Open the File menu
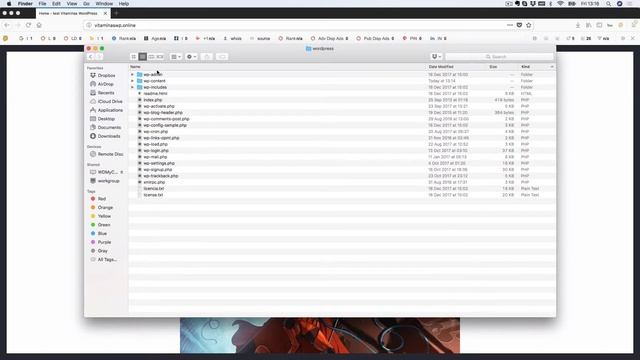 click(x=42, y=4)
